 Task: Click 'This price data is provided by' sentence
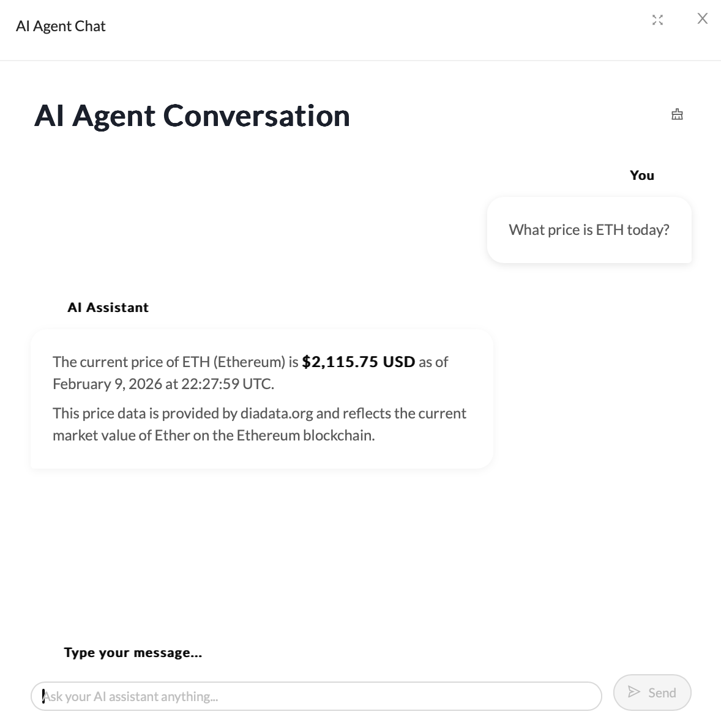tap(145, 414)
